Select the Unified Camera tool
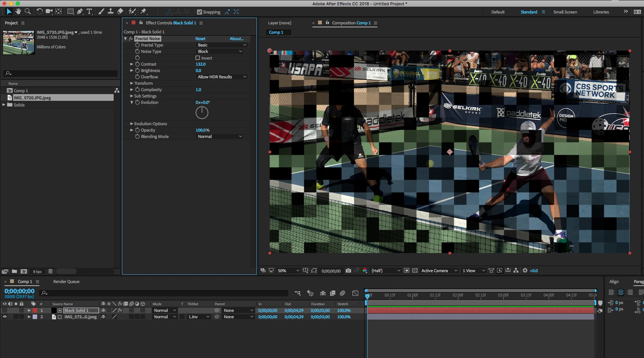The image size is (644, 358). (49, 12)
